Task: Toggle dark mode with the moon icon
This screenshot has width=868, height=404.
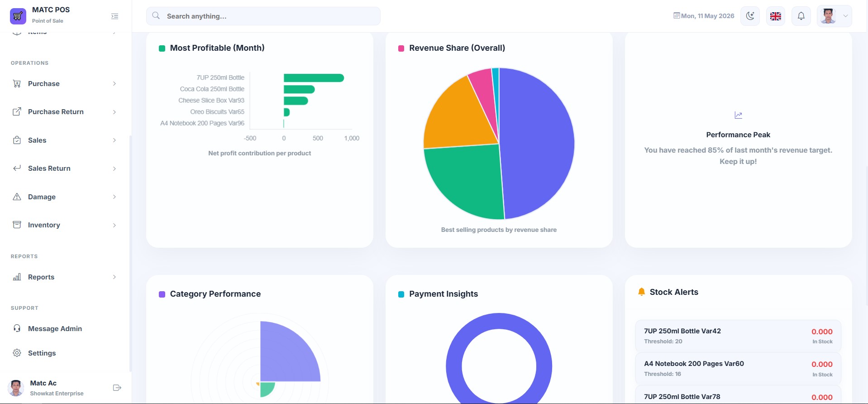Action: [x=750, y=16]
